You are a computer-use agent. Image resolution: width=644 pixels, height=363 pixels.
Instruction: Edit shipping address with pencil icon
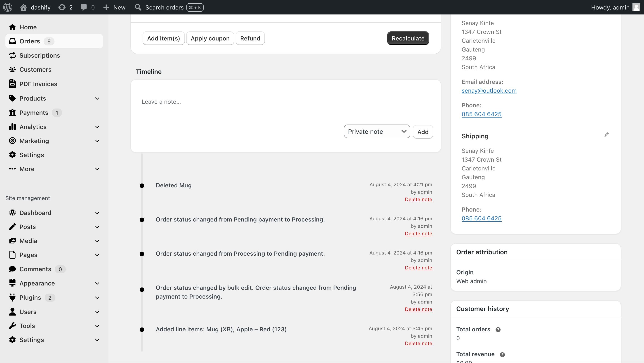point(606,134)
